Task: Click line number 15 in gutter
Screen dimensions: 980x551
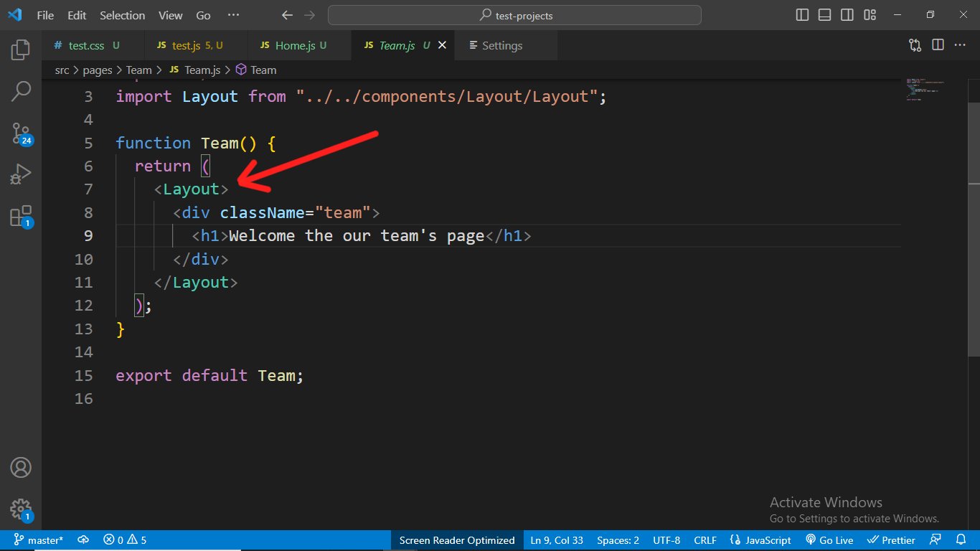Action: pyautogui.click(x=84, y=375)
